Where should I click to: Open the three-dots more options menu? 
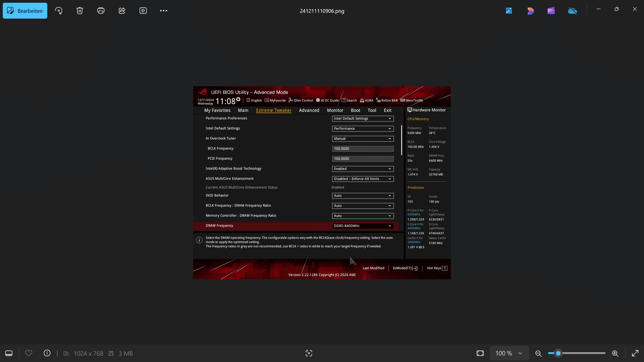coord(164,11)
